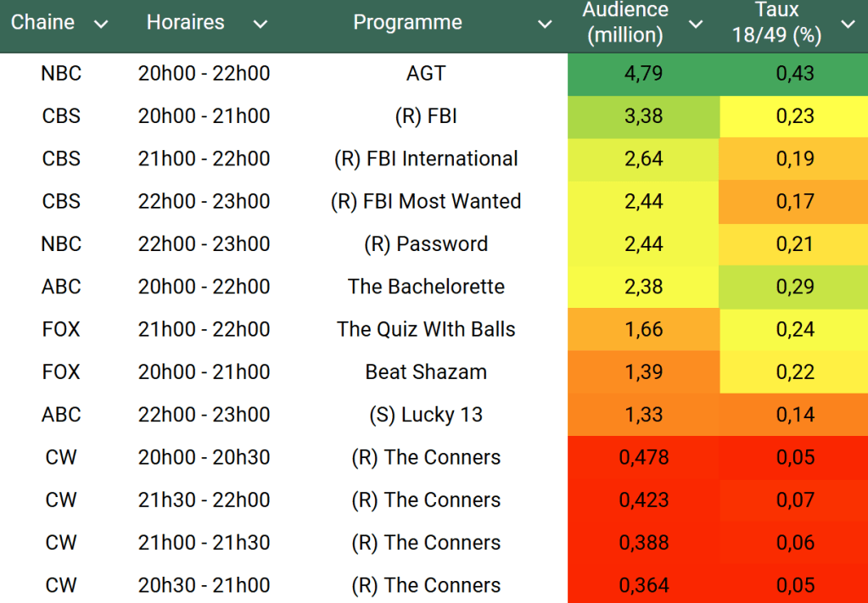Click the Chaine column header label

click(x=42, y=23)
